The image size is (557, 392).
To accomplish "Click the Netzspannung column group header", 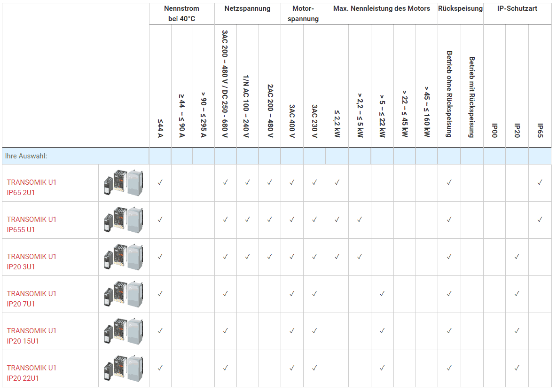I will [248, 8].
